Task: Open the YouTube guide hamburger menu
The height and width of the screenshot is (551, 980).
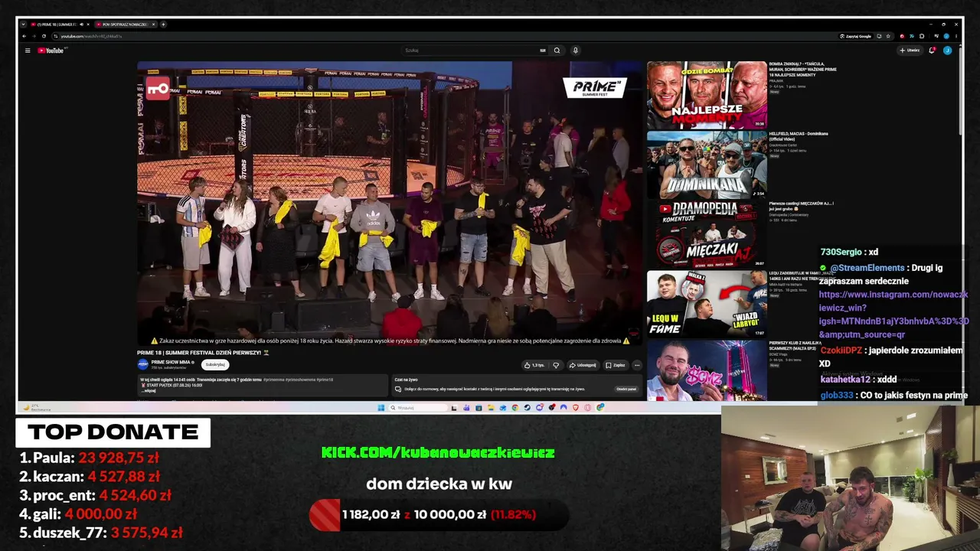Action: 28,51
